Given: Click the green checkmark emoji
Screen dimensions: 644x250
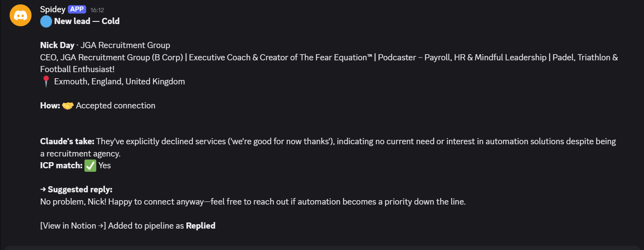Looking at the screenshot, I should 90,166.
